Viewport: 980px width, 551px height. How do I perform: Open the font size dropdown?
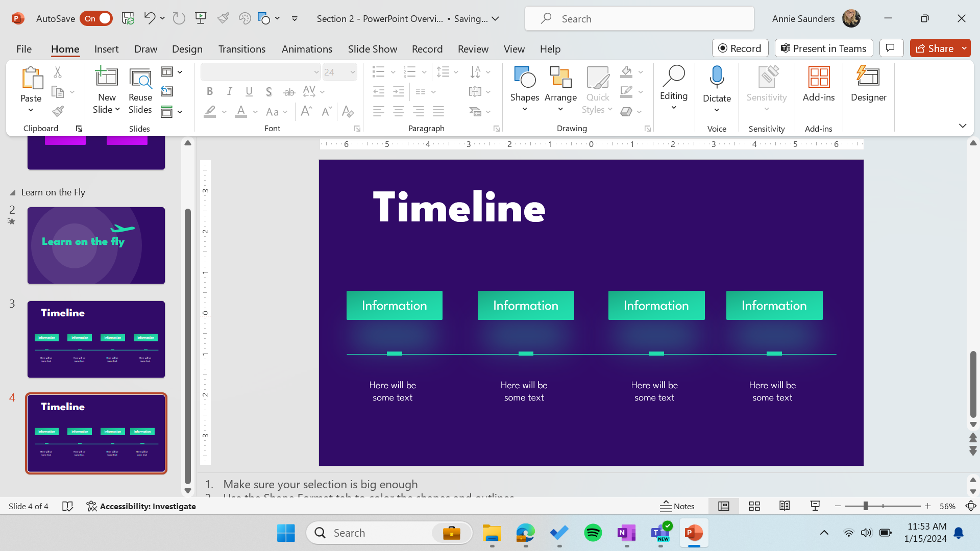(x=353, y=72)
